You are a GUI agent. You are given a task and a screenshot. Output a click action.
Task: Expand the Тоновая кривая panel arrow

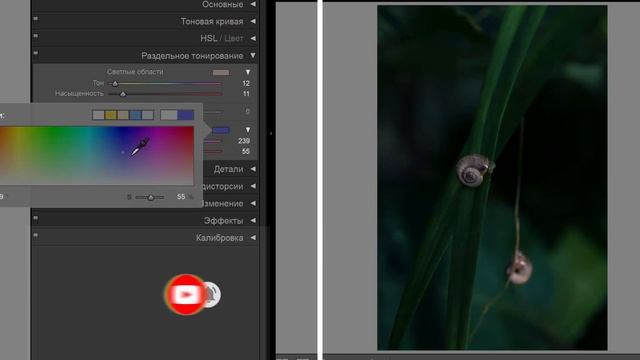(x=253, y=21)
